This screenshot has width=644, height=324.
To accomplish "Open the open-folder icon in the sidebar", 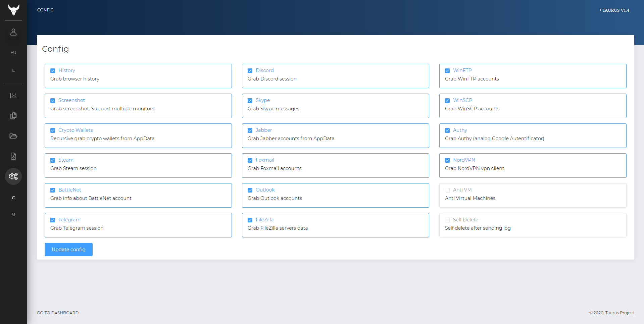I will 13,136.
